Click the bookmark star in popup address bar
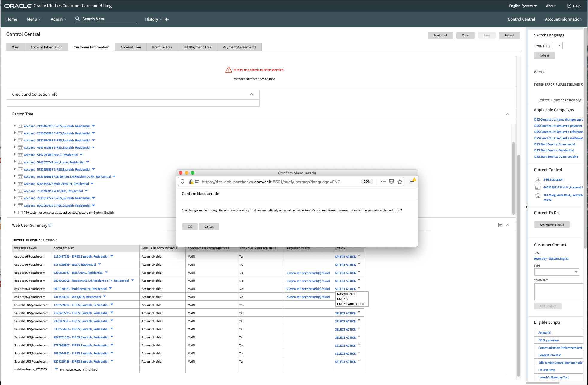588x385 pixels. (x=400, y=182)
